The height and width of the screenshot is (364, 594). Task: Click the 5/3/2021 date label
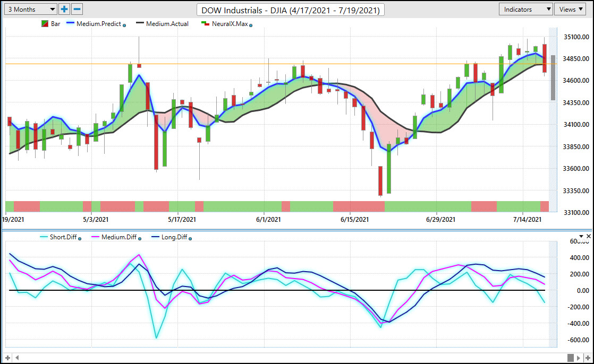(96, 220)
